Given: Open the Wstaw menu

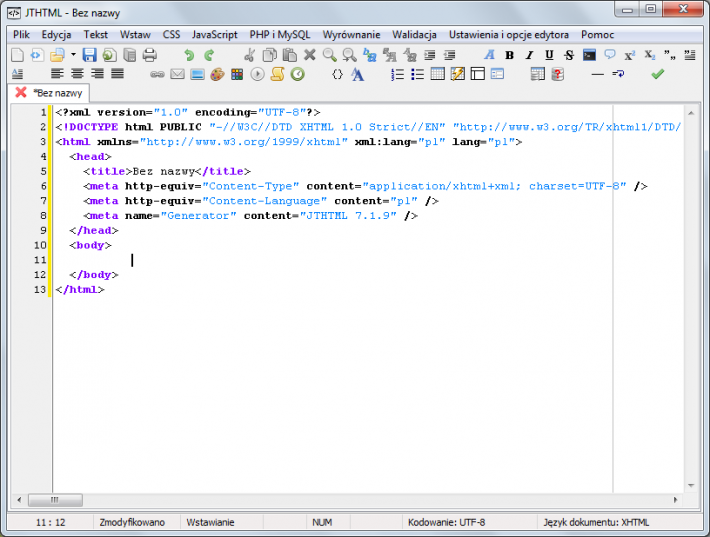Looking at the screenshot, I should tap(135, 35).
